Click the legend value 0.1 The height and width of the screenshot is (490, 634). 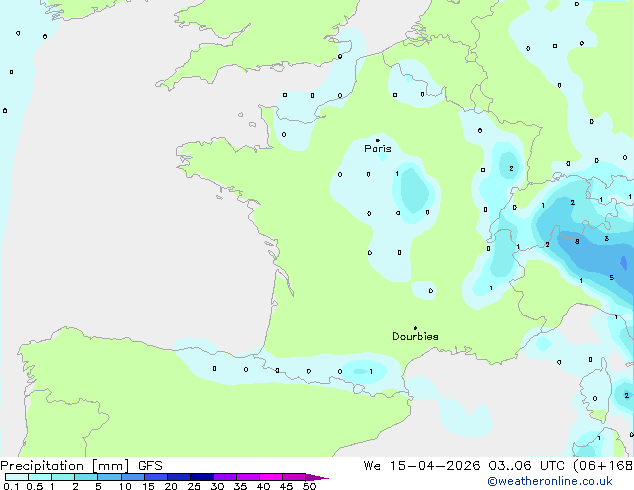pyautogui.click(x=11, y=486)
